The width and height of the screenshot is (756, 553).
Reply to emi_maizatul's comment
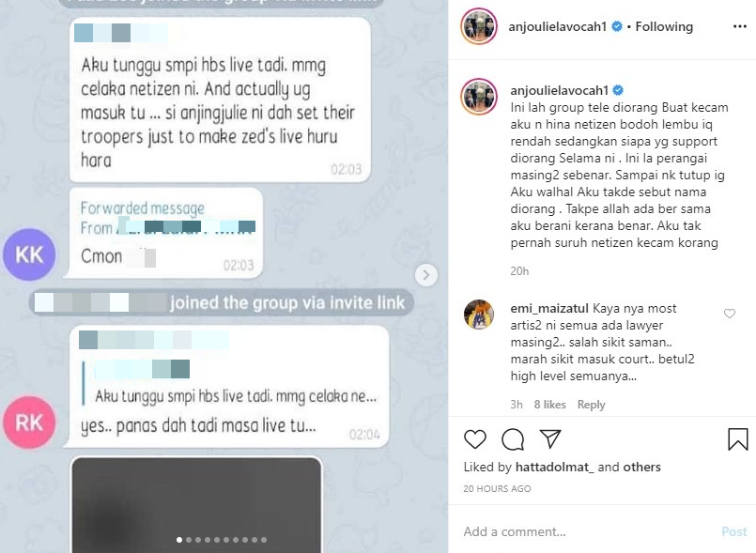pos(591,405)
